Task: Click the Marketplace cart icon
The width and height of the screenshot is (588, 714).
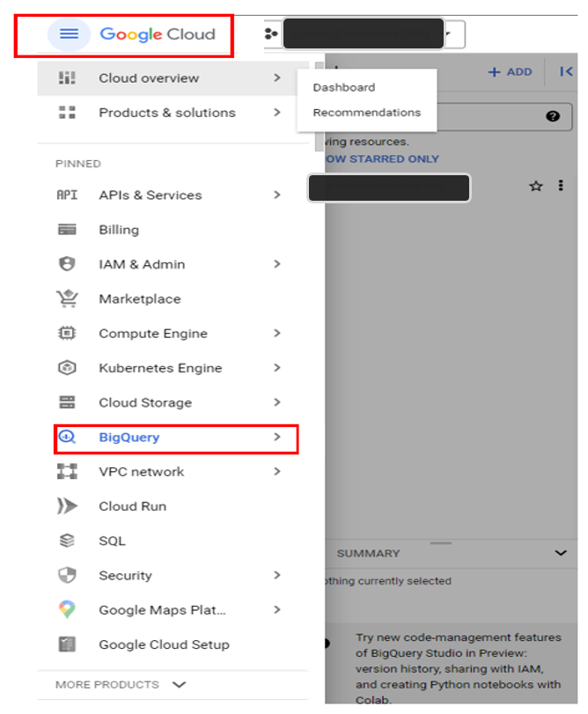Action: (67, 299)
